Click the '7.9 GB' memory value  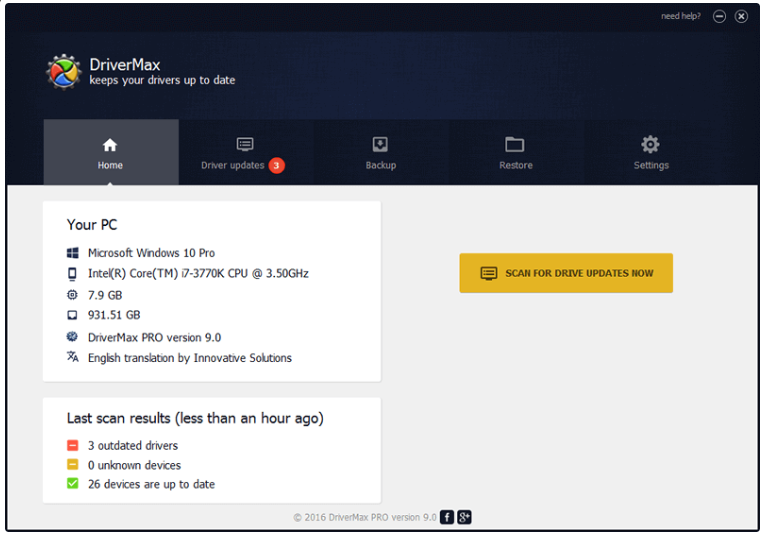pyautogui.click(x=105, y=295)
